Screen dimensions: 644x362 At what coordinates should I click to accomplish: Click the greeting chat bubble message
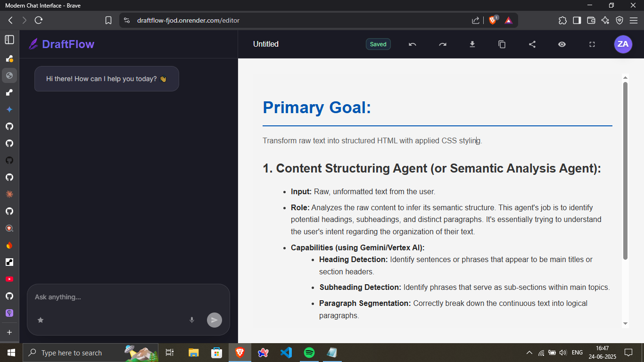coord(107,79)
